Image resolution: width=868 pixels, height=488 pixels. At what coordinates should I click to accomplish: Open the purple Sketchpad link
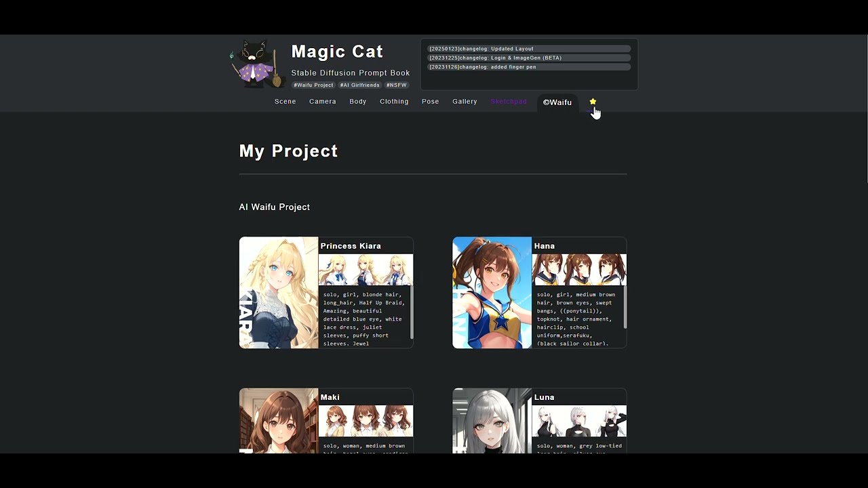(509, 102)
